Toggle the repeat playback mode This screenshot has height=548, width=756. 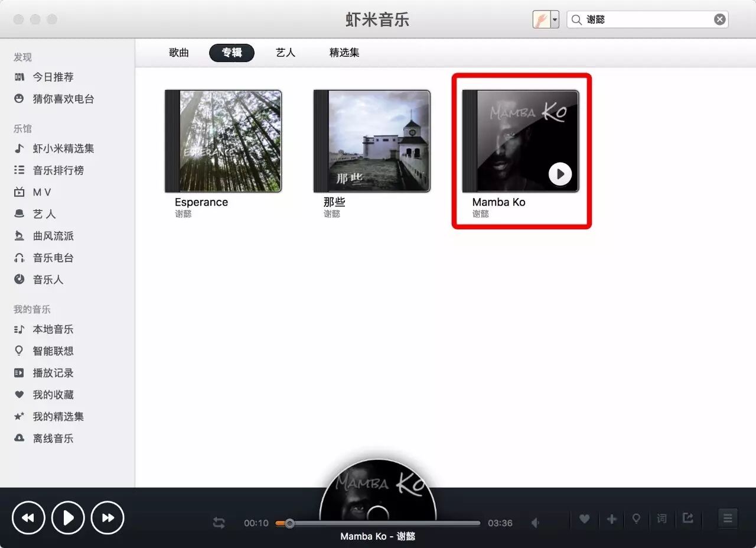[x=219, y=523]
